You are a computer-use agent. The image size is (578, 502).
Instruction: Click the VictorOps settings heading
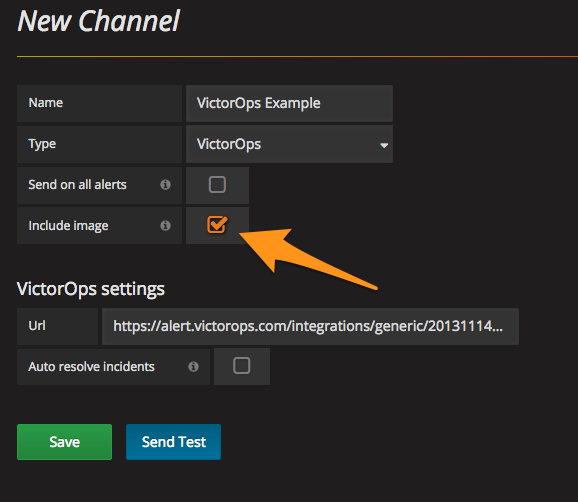(x=91, y=289)
